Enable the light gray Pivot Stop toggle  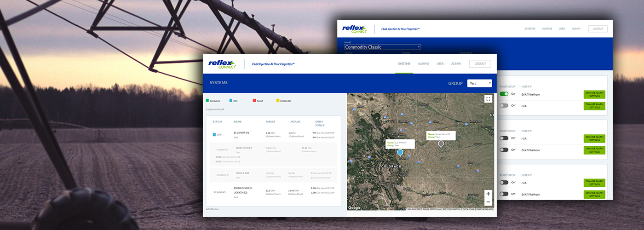[x=504, y=105]
